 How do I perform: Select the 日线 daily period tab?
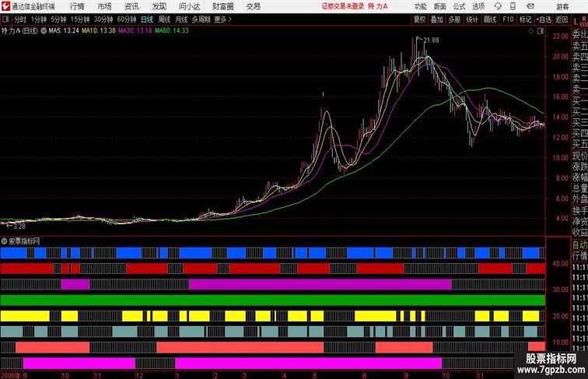(147, 19)
